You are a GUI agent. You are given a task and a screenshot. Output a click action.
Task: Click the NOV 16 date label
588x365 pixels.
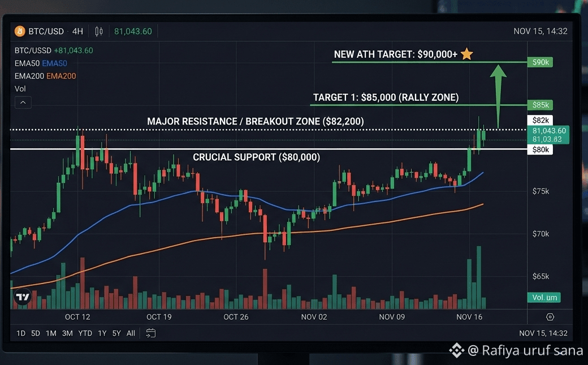(x=469, y=317)
